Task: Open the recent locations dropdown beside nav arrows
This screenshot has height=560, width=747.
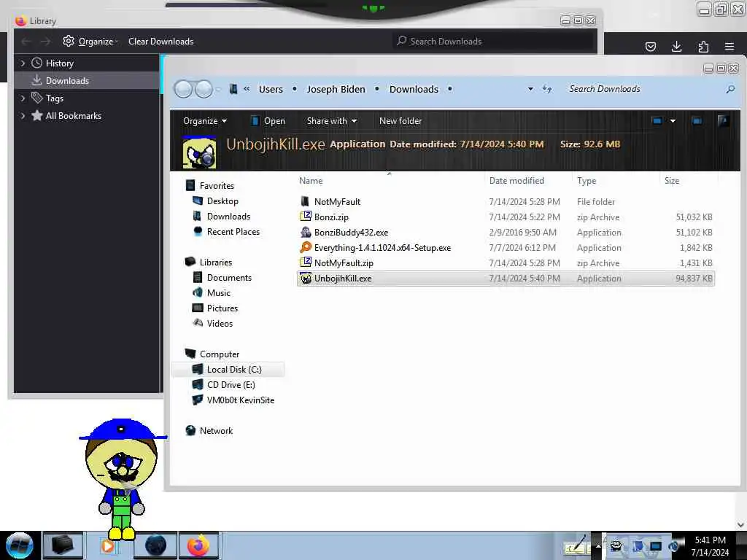Action: coord(218,89)
